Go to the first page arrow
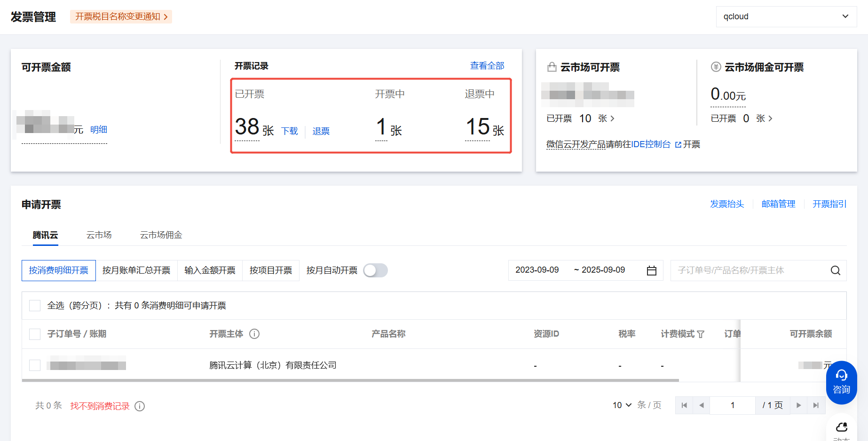The image size is (868, 441). tap(684, 405)
